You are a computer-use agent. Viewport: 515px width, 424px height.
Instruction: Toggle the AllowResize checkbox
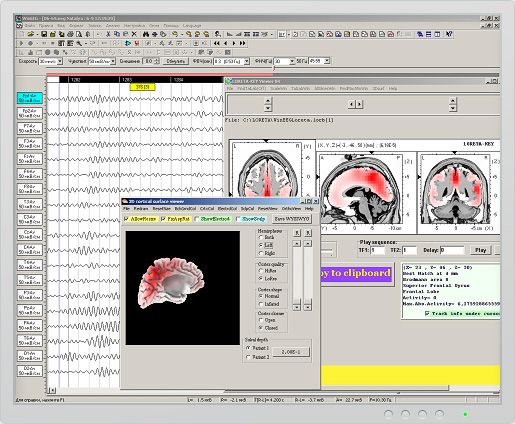pos(126,219)
